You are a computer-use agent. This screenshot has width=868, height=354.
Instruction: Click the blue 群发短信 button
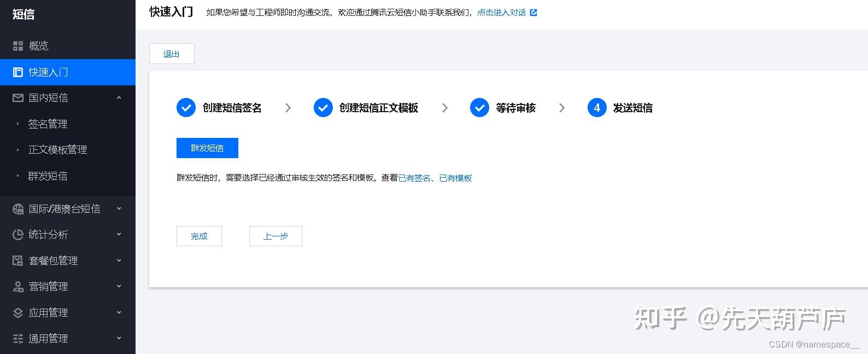(207, 148)
